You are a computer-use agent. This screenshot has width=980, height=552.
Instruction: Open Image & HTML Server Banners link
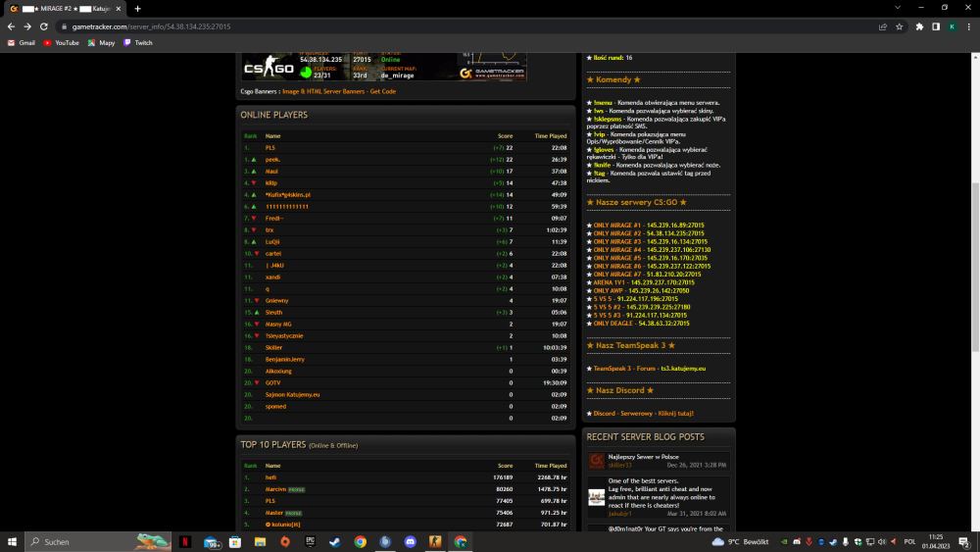(x=339, y=91)
